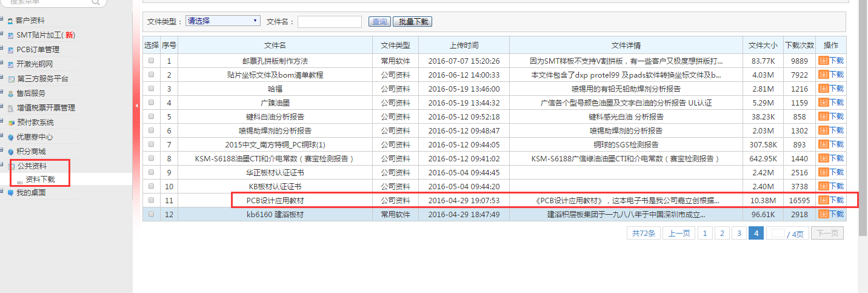Go to page 2 in pagination
Image resolution: width=868 pixels, height=293 pixels.
[721, 234]
